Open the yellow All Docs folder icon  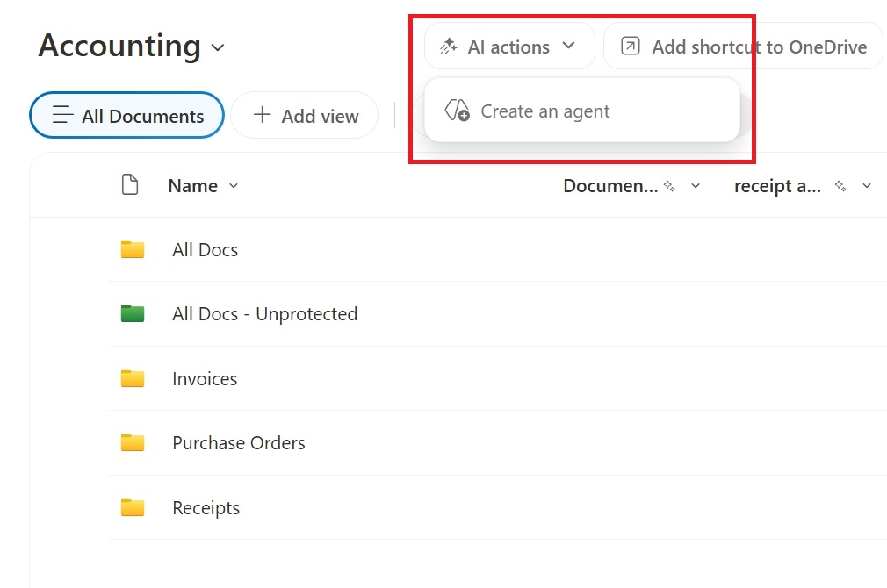[x=132, y=249]
